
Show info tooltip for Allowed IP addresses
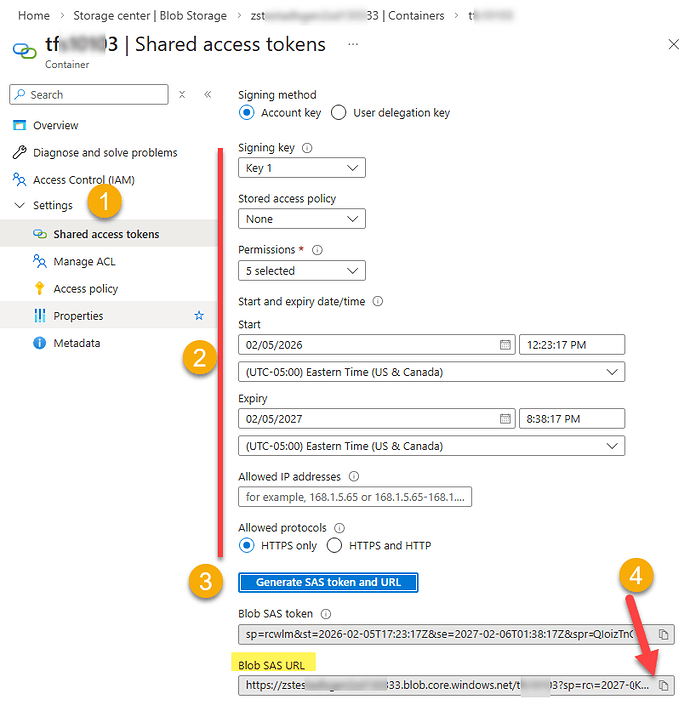click(354, 476)
